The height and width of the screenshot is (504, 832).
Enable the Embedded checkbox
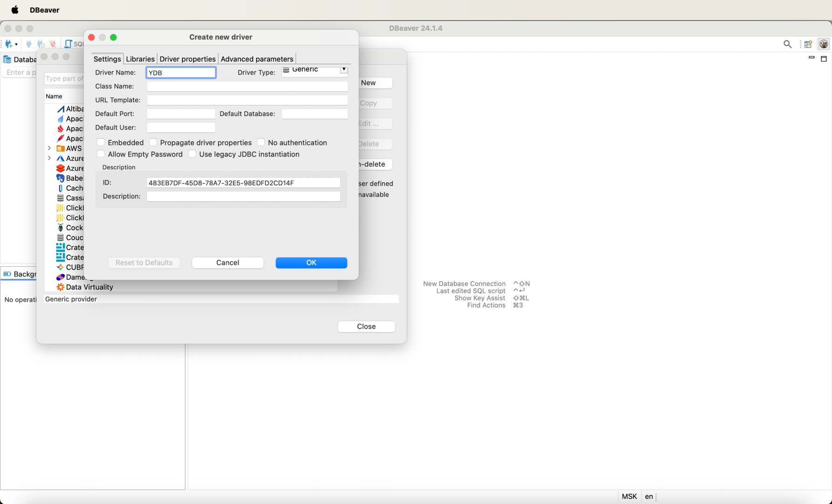click(x=101, y=143)
